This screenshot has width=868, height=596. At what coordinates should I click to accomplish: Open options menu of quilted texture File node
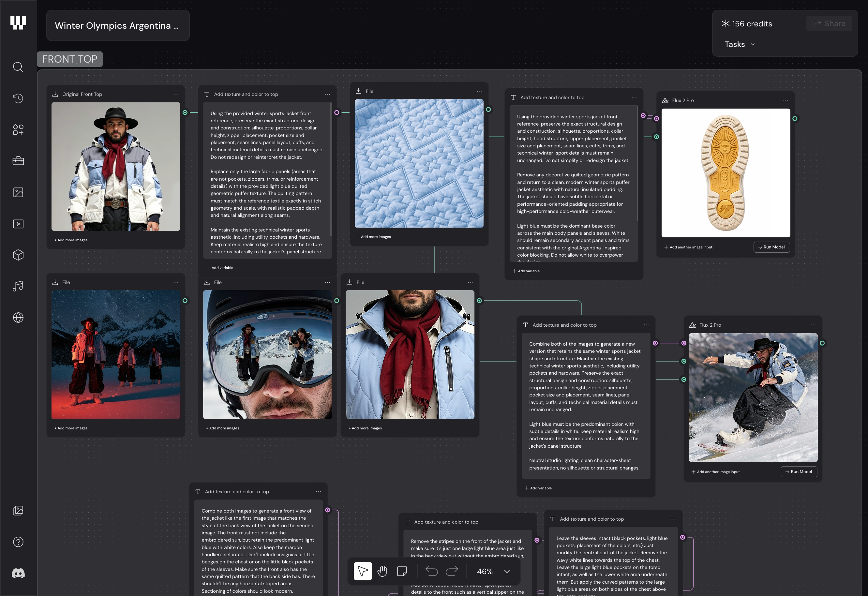click(x=479, y=91)
